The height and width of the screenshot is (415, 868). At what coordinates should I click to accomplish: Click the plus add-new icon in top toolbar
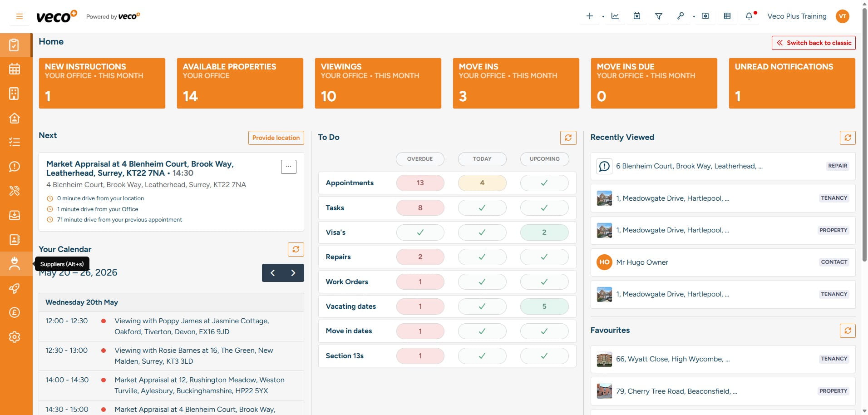(x=589, y=16)
